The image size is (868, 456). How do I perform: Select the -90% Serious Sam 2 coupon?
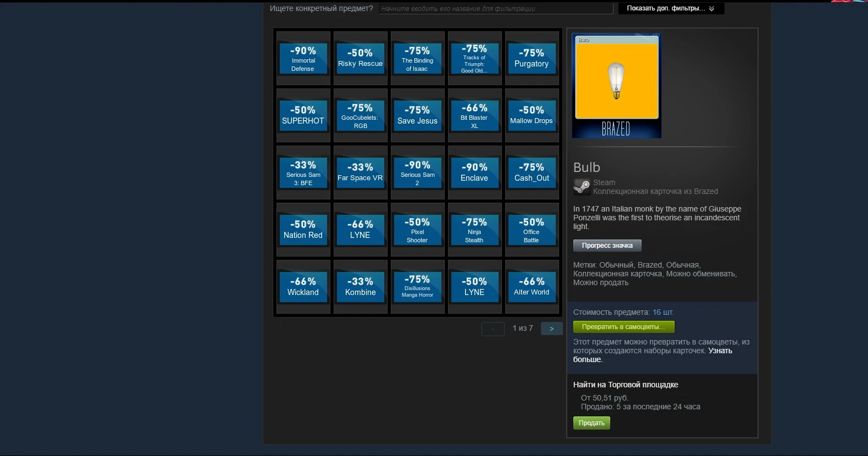tap(418, 173)
